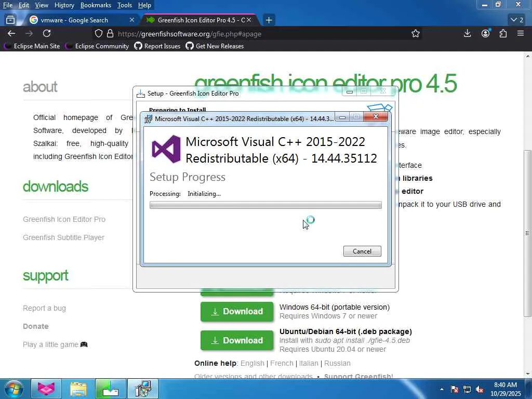Open the Firefox account icon
The height and width of the screenshot is (399, 532).
[x=486, y=33]
